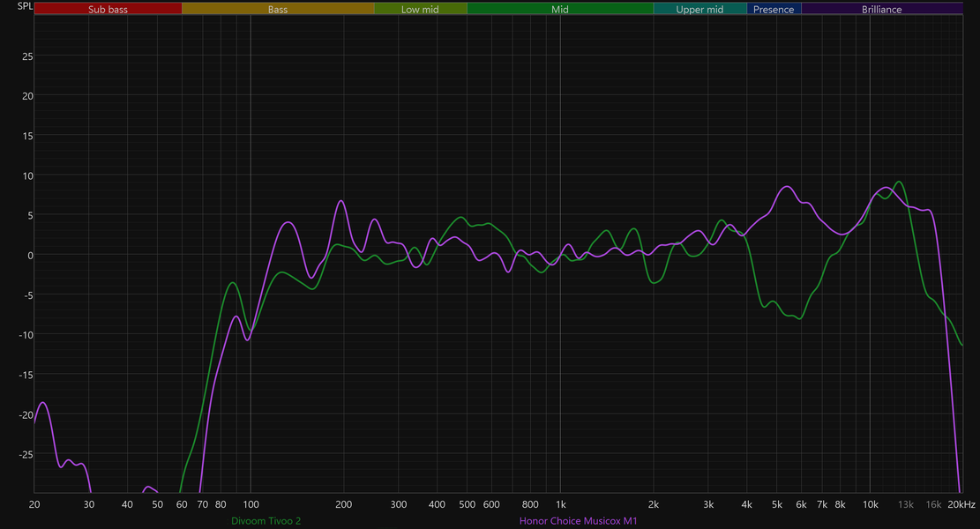Click the 10k frequency axis label
980x529 pixels.
870,504
